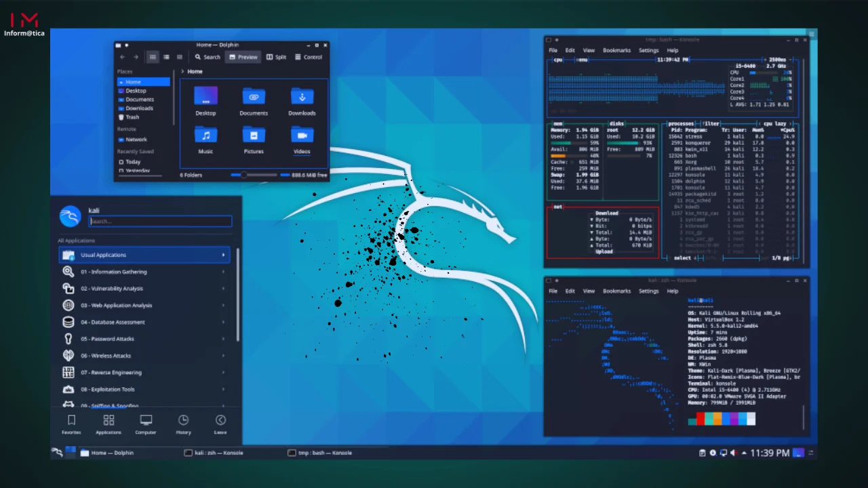Click the Computer monitor icon in launcher
The width and height of the screenshot is (868, 488).
(x=146, y=420)
